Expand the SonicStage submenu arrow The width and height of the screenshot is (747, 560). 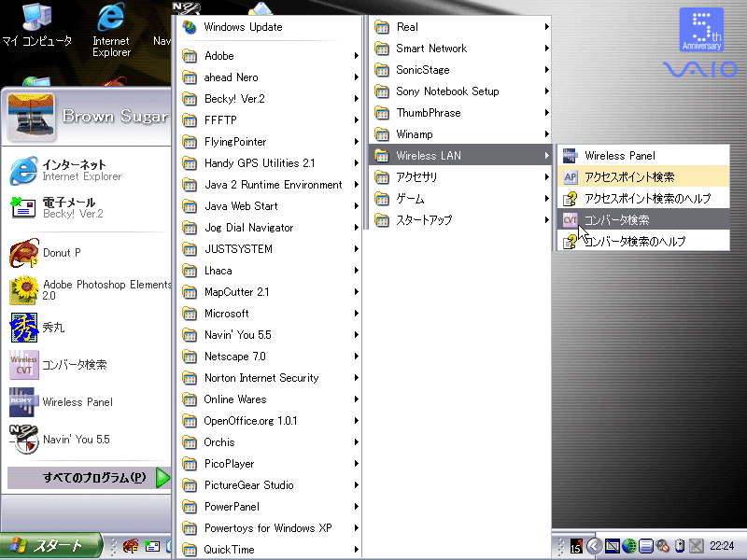547,70
